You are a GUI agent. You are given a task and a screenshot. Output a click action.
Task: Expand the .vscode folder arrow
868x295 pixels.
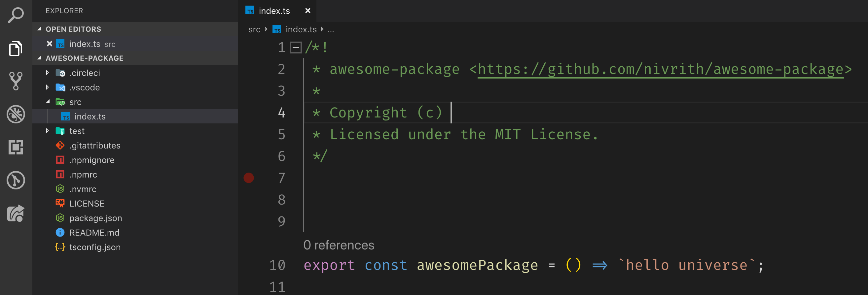coord(48,87)
